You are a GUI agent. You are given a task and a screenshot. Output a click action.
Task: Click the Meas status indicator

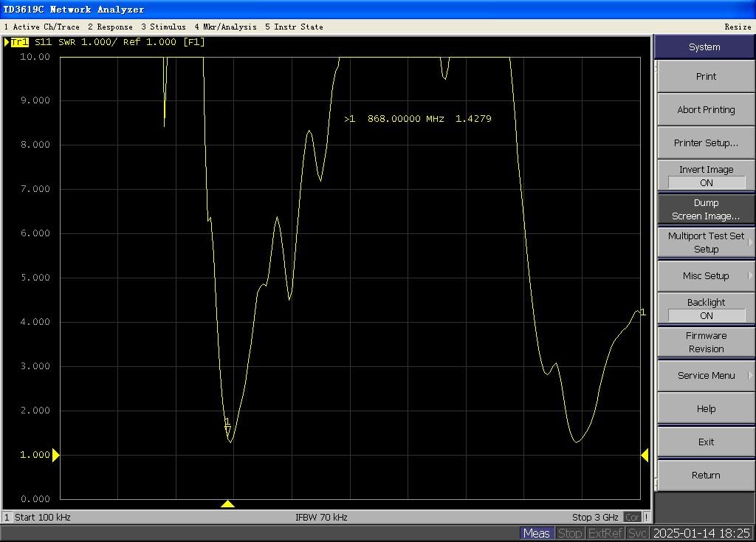[x=536, y=532]
